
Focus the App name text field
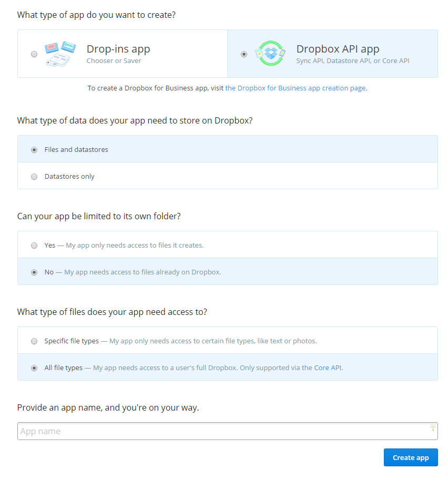pos(228,431)
